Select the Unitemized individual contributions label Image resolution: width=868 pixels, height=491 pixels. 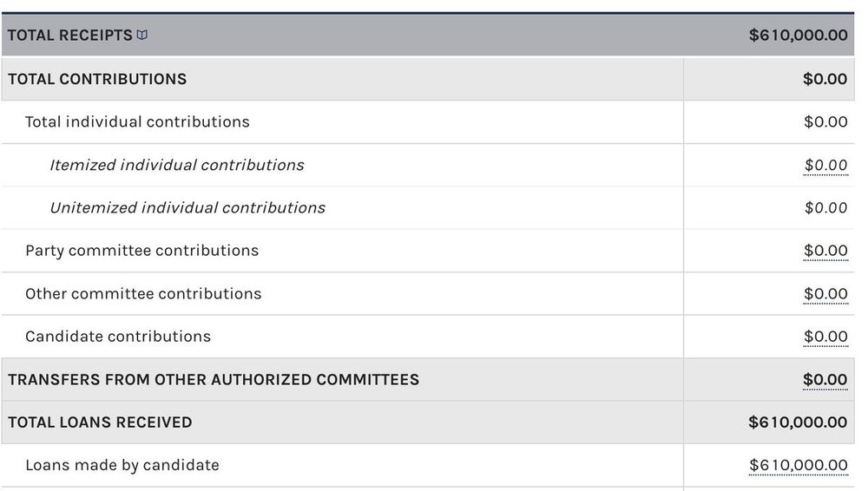[x=187, y=207]
